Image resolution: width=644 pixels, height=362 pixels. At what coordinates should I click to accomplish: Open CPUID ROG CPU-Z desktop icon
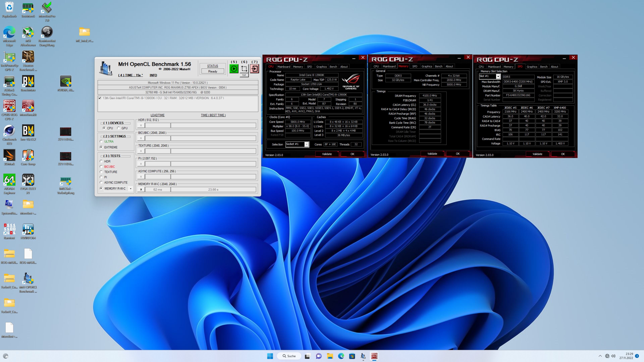point(9,110)
